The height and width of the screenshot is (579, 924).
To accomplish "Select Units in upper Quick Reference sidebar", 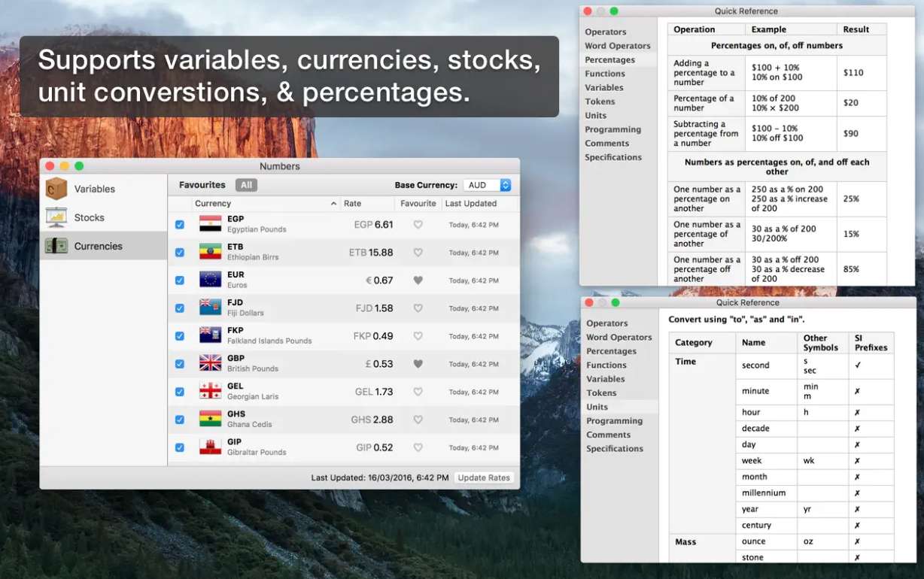I will [x=595, y=116].
